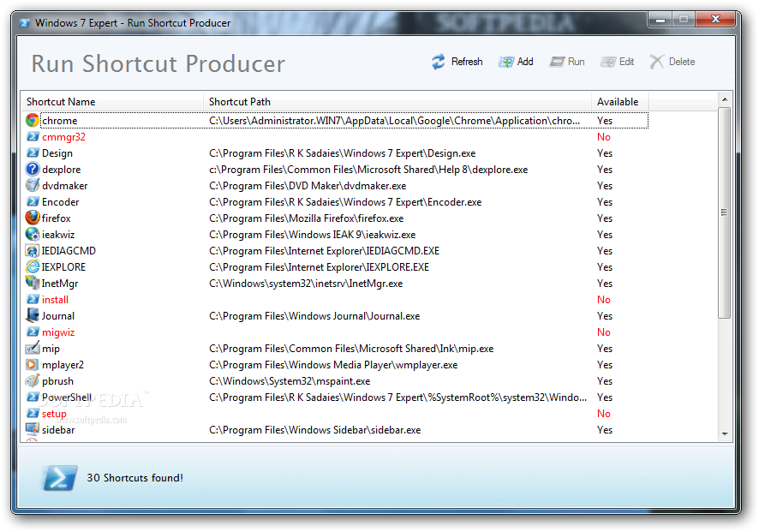Click icon next to Encoder

pos(33,202)
